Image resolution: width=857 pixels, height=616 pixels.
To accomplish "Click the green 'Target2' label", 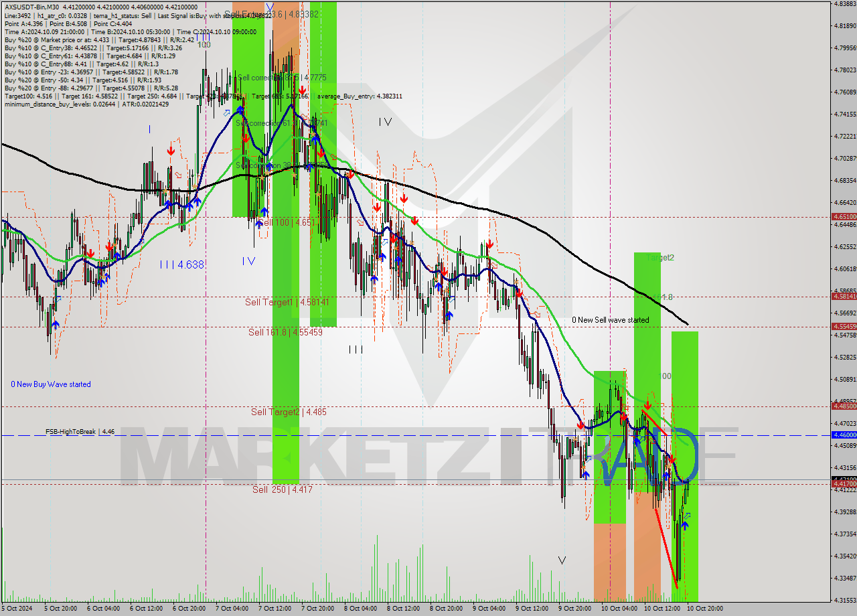I will coord(660,258).
